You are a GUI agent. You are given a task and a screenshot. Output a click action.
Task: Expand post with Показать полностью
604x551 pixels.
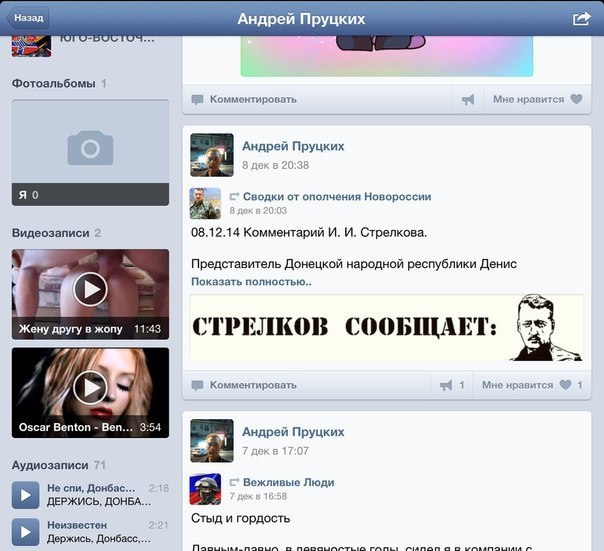[x=251, y=282]
